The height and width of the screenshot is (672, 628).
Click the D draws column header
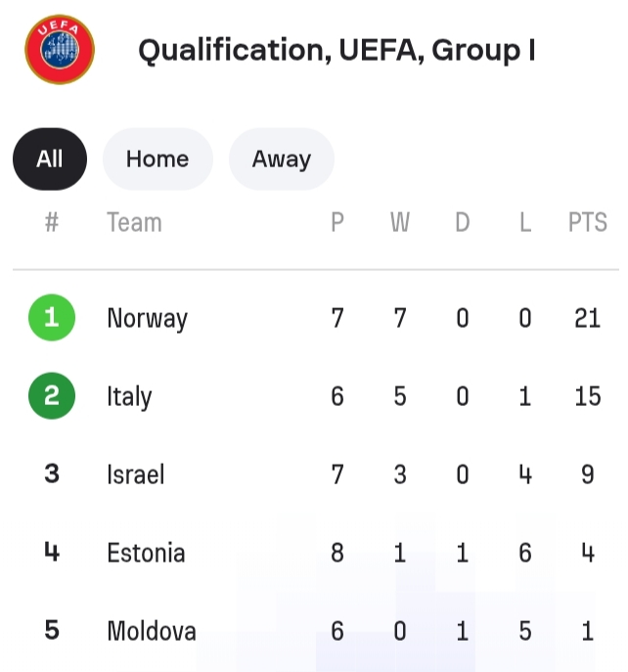pyautogui.click(x=463, y=223)
